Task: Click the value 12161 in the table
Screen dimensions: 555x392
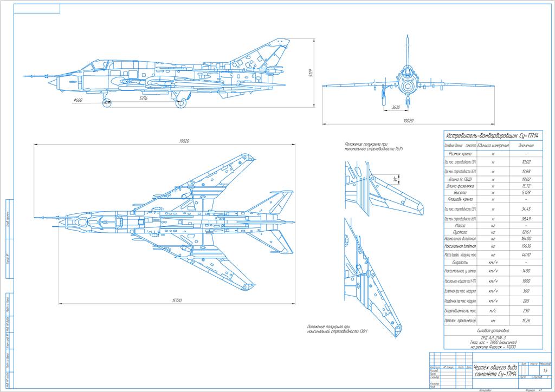Action: pos(526,232)
